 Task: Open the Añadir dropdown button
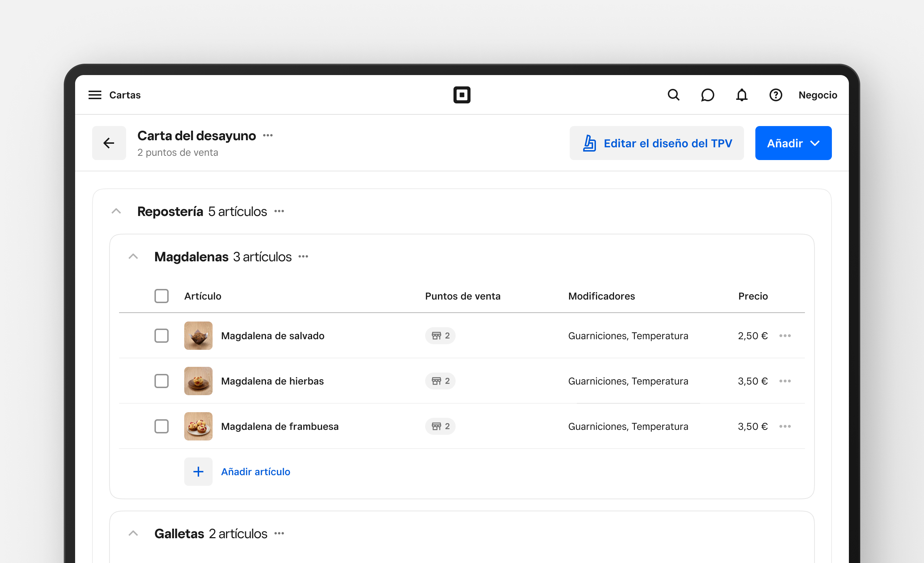pos(793,143)
